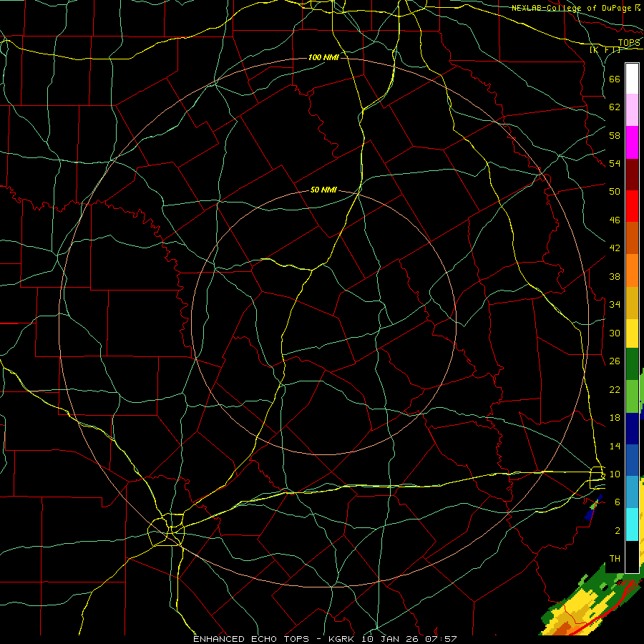The width and height of the screenshot is (644, 644).
Task: Click the 30 value in the legend
Action: click(x=615, y=333)
